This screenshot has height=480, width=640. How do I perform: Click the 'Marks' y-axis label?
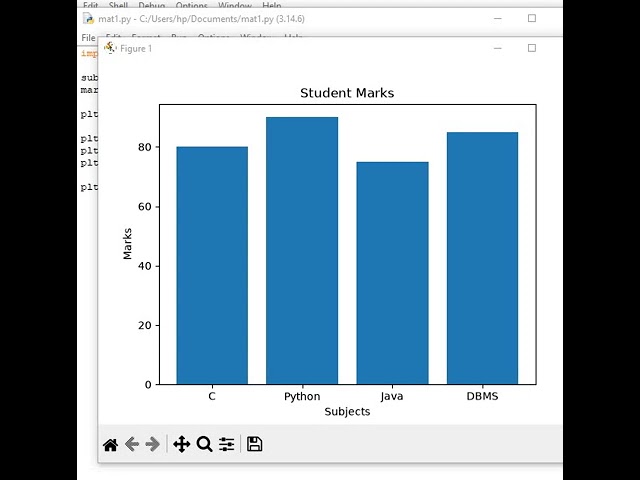click(127, 244)
